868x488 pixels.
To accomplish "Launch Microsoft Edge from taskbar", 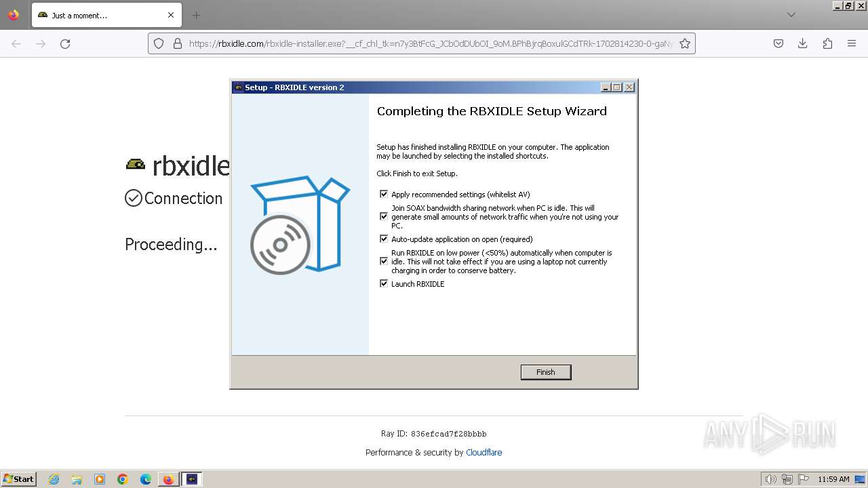I will point(146,479).
